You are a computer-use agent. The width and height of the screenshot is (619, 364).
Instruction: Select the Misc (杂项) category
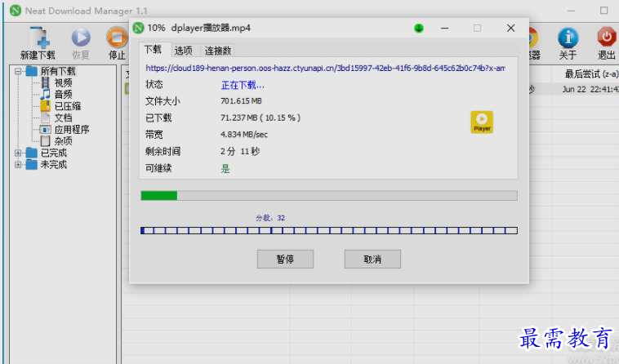pos(63,141)
